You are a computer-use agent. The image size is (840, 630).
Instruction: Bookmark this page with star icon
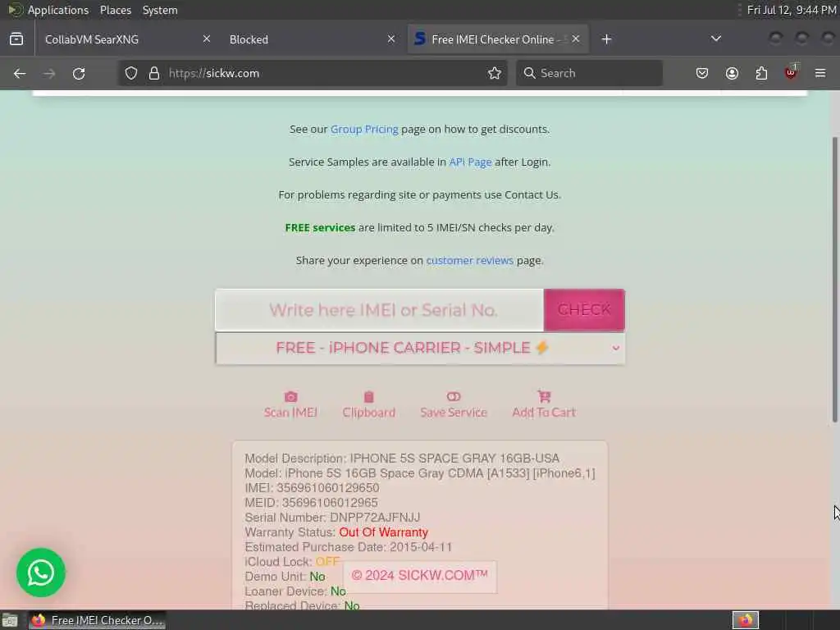click(495, 73)
